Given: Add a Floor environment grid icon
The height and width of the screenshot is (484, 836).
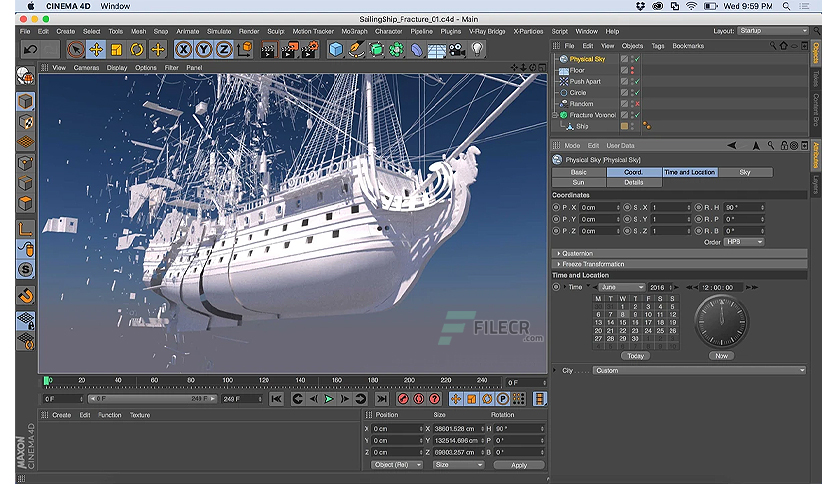Looking at the screenshot, I should pos(437,50).
